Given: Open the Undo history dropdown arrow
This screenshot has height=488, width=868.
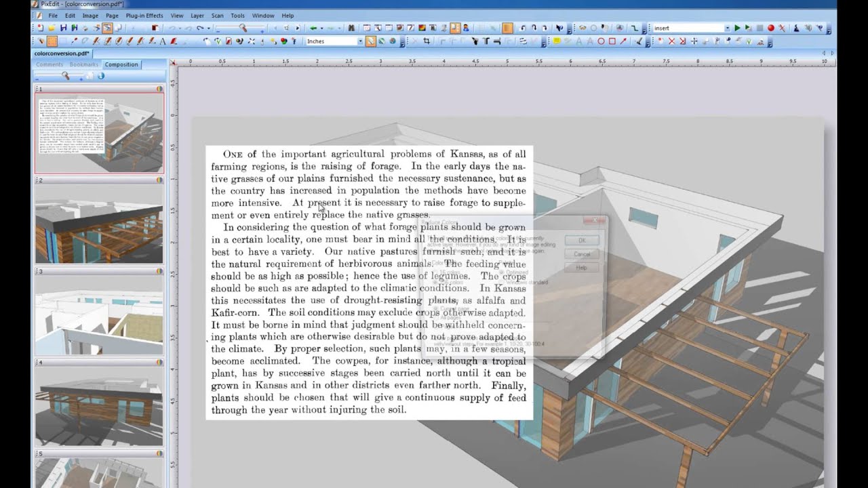Looking at the screenshot, I should [180, 28].
